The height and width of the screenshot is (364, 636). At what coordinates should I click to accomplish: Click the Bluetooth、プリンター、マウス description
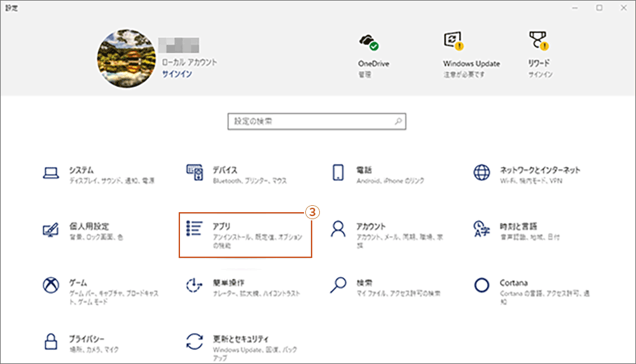click(250, 181)
